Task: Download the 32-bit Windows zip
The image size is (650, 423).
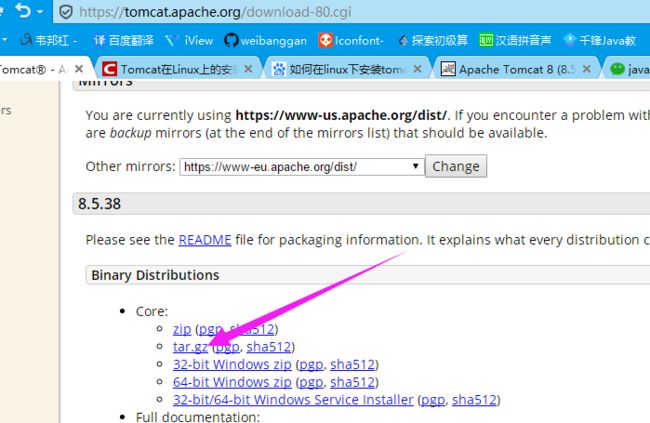Action: coord(232,365)
